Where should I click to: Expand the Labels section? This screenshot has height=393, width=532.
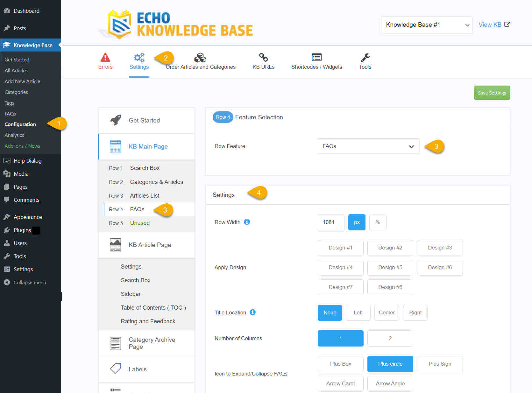point(146,369)
